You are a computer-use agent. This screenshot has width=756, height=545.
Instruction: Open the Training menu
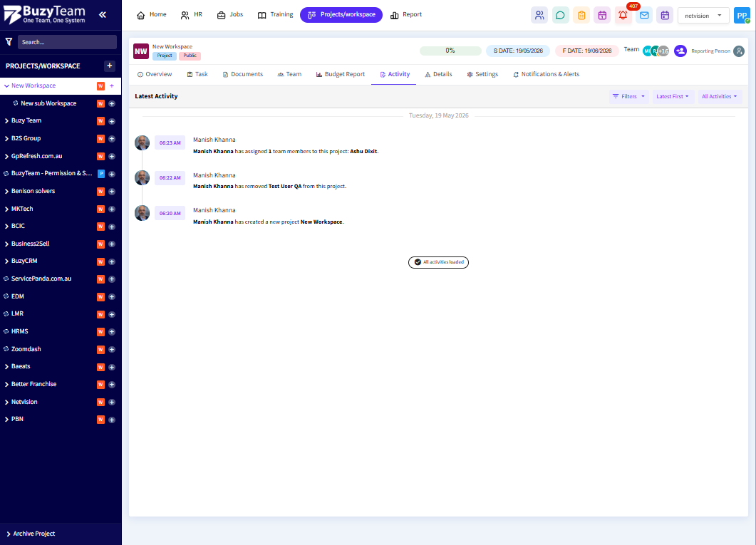pos(275,15)
